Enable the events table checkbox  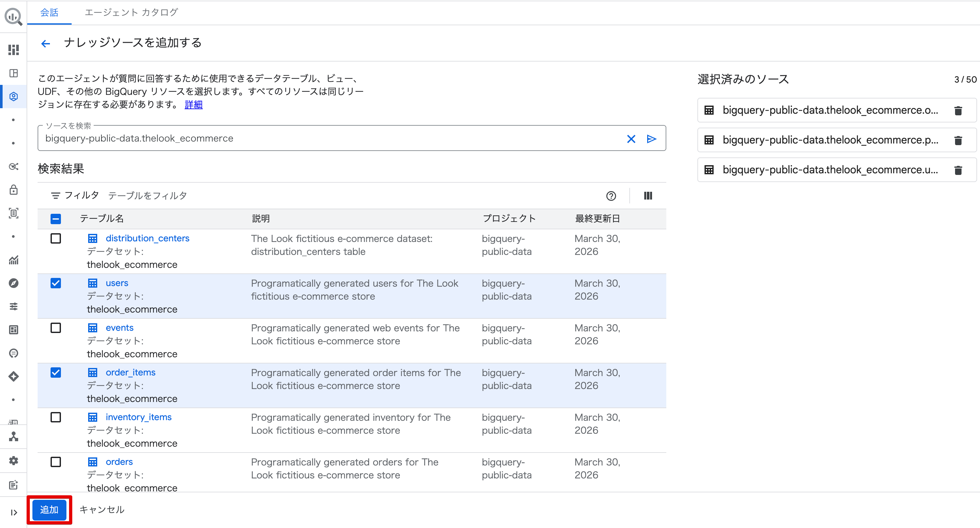coord(55,328)
